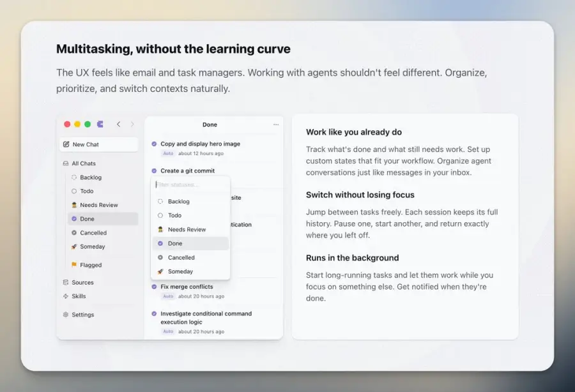Click the New Chat compose icon

click(x=66, y=144)
